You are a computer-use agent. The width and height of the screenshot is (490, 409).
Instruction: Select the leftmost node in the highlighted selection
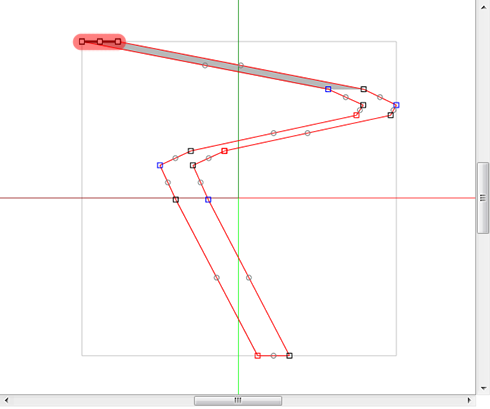point(82,42)
